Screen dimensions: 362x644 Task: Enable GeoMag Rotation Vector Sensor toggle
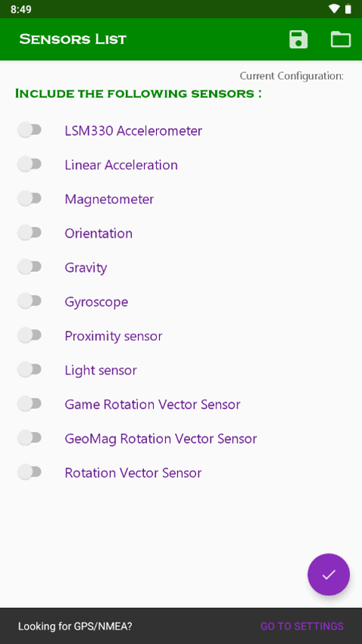[29, 438]
